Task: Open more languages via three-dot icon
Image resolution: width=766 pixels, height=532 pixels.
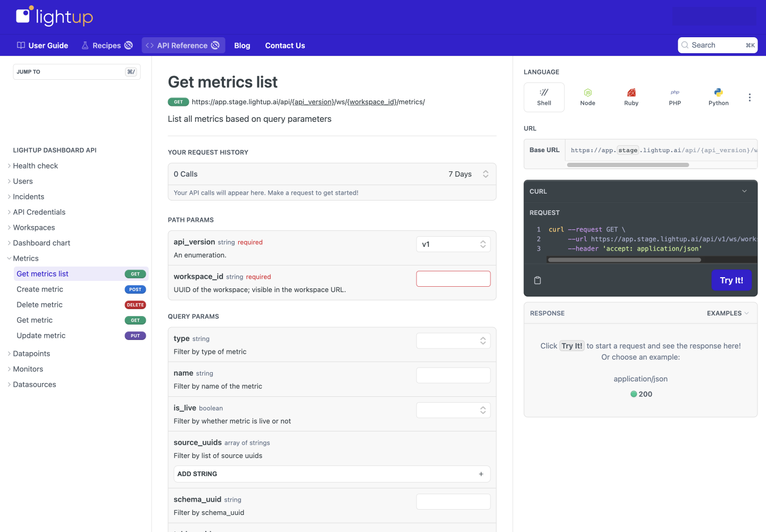Action: click(750, 97)
